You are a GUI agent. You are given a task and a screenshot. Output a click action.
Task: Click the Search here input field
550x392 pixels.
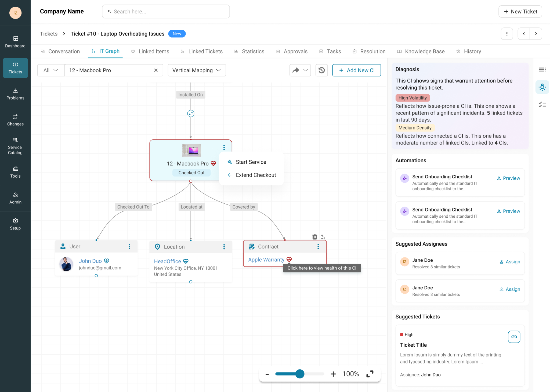pyautogui.click(x=166, y=12)
